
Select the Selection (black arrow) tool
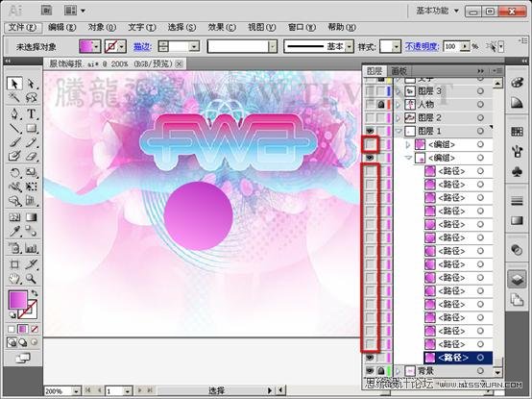tap(14, 84)
